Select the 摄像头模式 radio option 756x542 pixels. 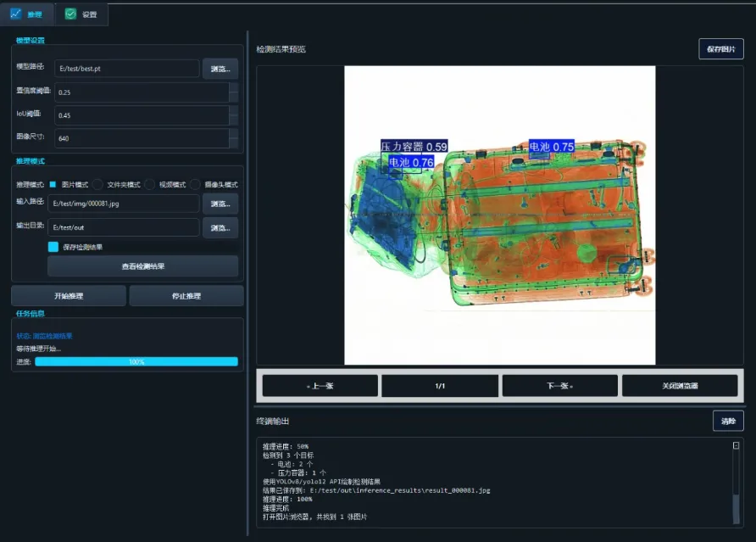[214, 184]
